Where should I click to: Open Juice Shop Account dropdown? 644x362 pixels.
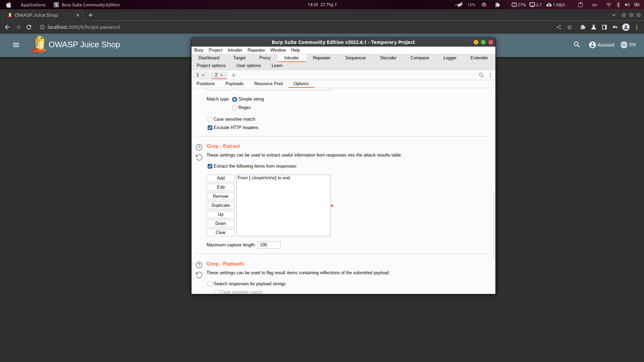tap(602, 45)
